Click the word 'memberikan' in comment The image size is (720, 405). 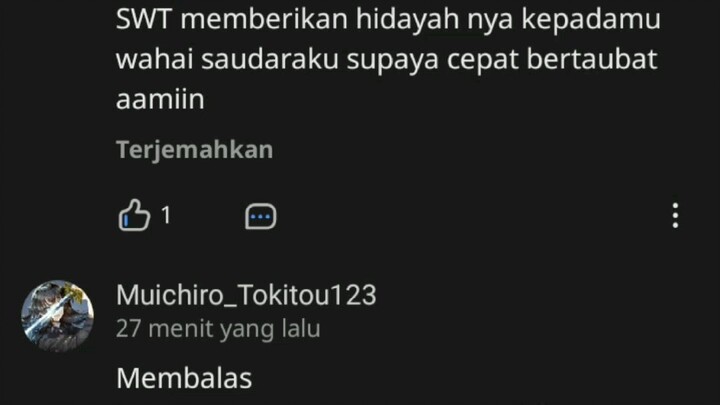point(264,19)
